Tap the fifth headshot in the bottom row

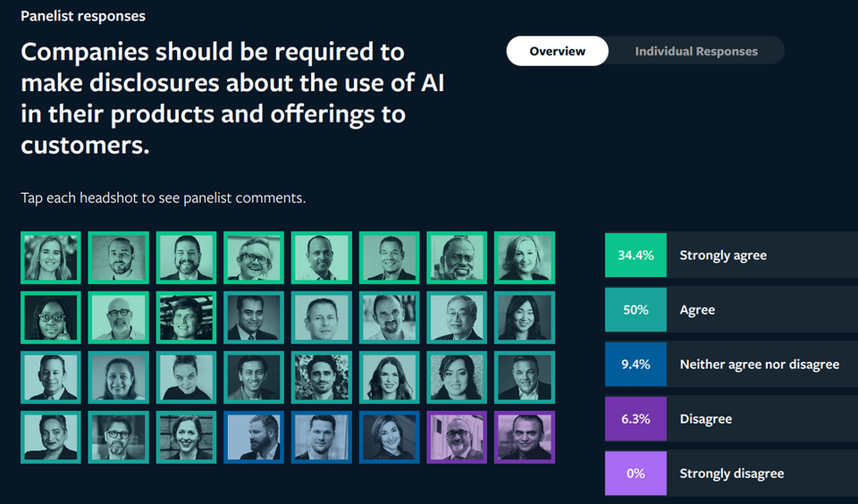(322, 437)
